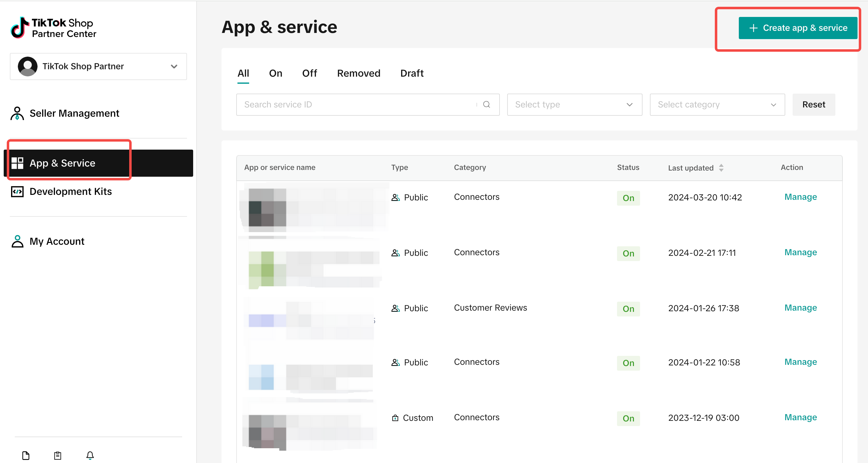868x463 pixels.
Task: Open the notification bell icon
Action: pyautogui.click(x=90, y=455)
